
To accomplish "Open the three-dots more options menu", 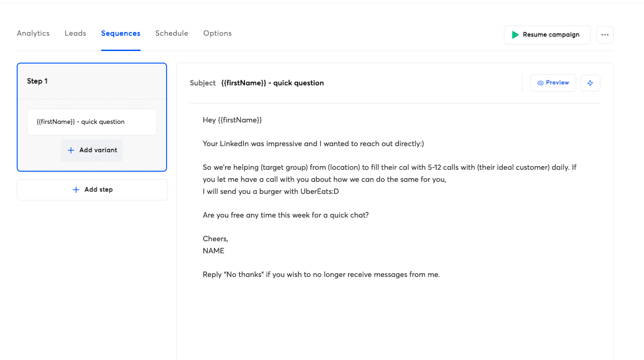I will (x=605, y=35).
